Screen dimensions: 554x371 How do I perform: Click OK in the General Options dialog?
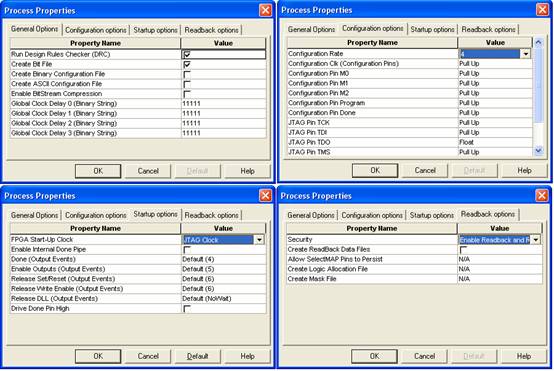(98, 171)
